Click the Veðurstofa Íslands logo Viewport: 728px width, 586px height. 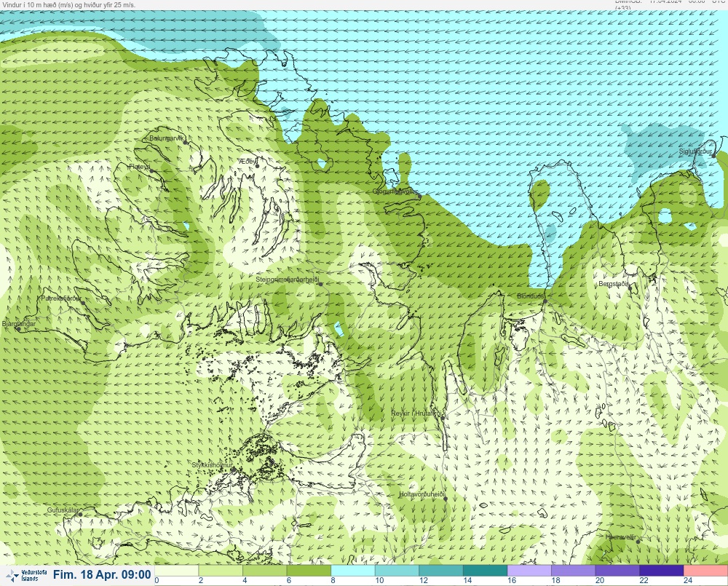pos(27,576)
